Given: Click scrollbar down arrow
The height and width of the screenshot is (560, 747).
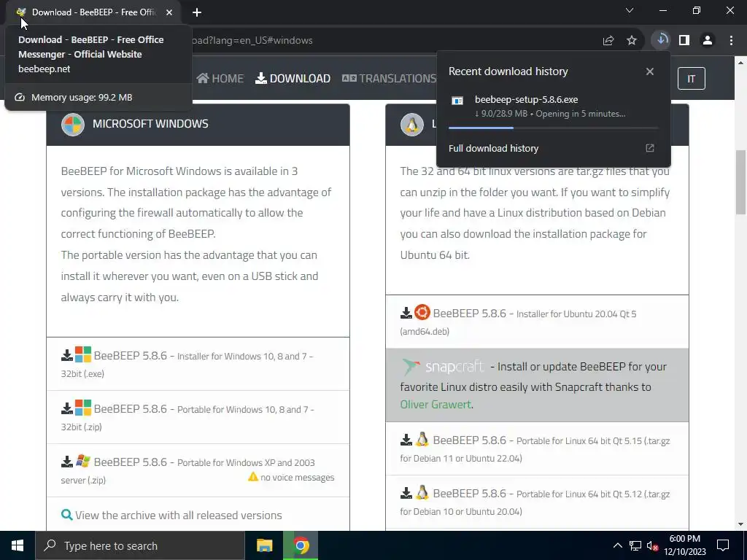Looking at the screenshot, I should [741, 525].
